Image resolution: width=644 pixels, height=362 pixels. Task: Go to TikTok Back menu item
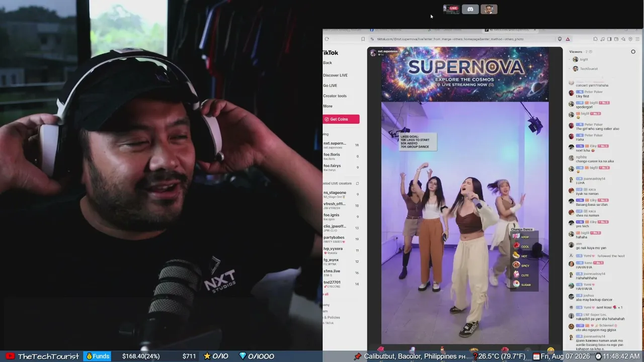[x=328, y=63]
